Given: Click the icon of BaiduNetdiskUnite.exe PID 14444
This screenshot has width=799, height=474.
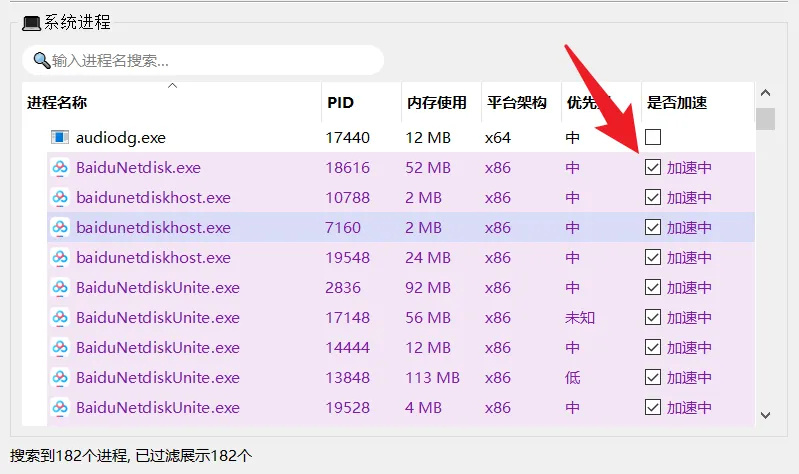Looking at the screenshot, I should (60, 348).
